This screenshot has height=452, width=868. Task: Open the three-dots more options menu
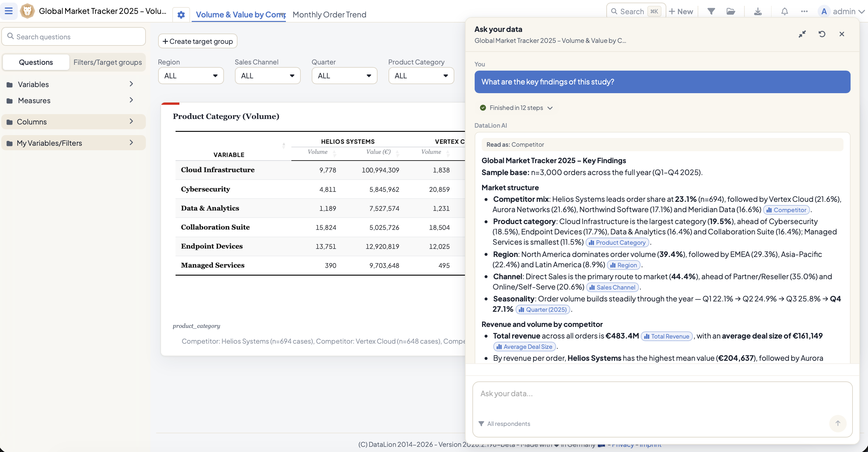coord(804,11)
